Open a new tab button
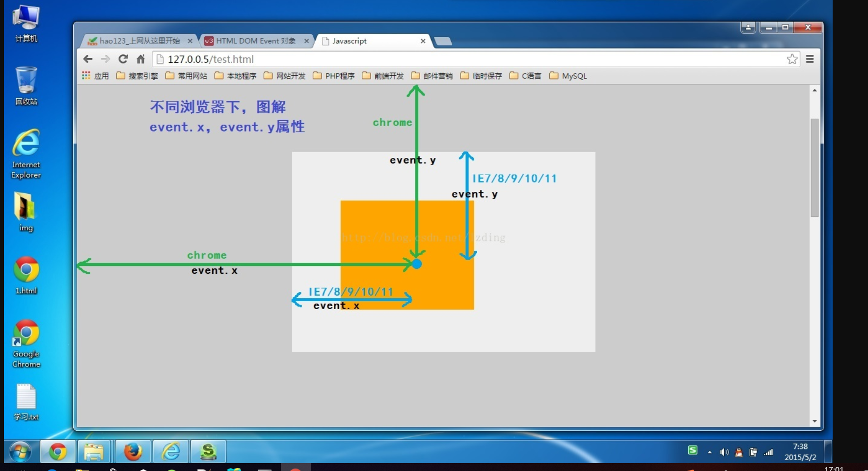This screenshot has height=471, width=868. tap(443, 41)
